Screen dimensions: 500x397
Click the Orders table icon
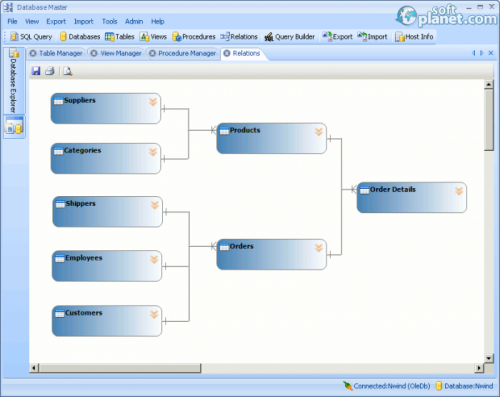(225, 247)
